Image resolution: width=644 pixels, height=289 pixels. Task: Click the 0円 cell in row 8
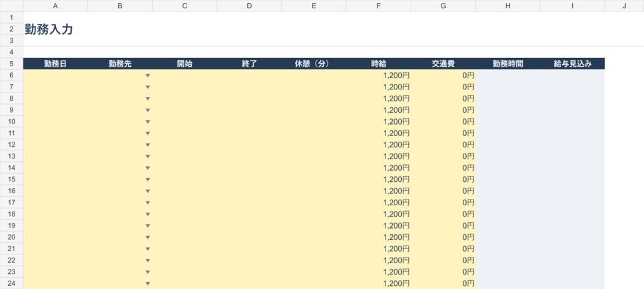pos(443,99)
